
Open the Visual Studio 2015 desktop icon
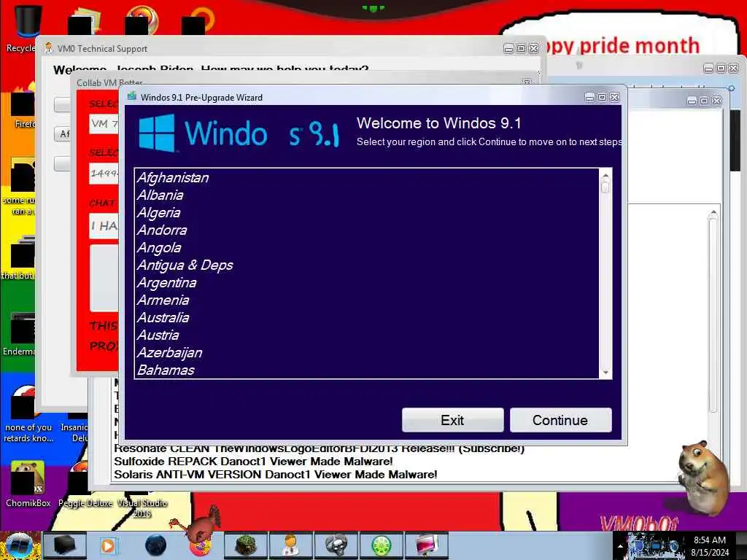(142, 507)
